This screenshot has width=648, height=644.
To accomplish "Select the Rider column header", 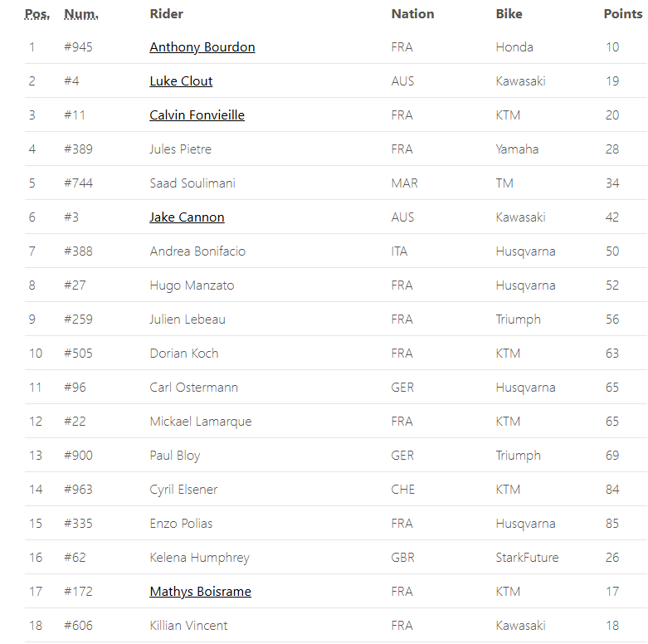I will 166,14.
